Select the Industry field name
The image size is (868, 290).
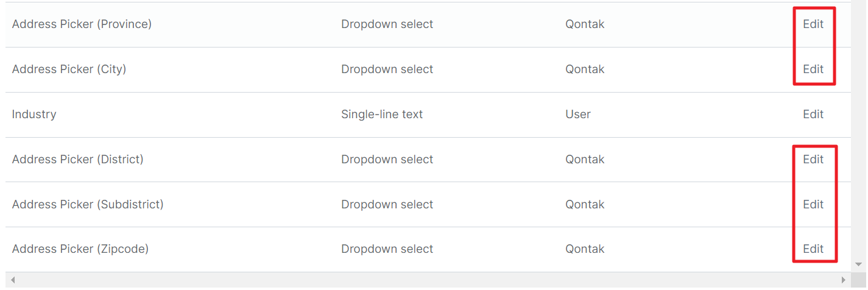34,115
